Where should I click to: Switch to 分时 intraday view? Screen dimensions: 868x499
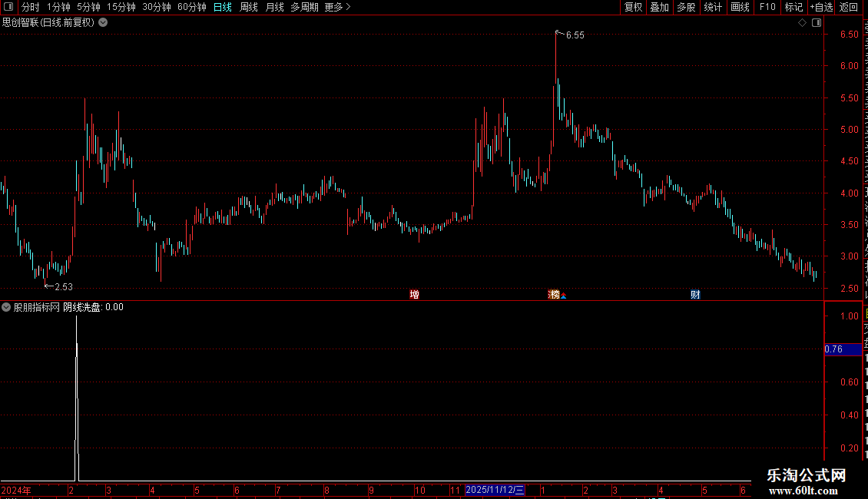(x=31, y=7)
